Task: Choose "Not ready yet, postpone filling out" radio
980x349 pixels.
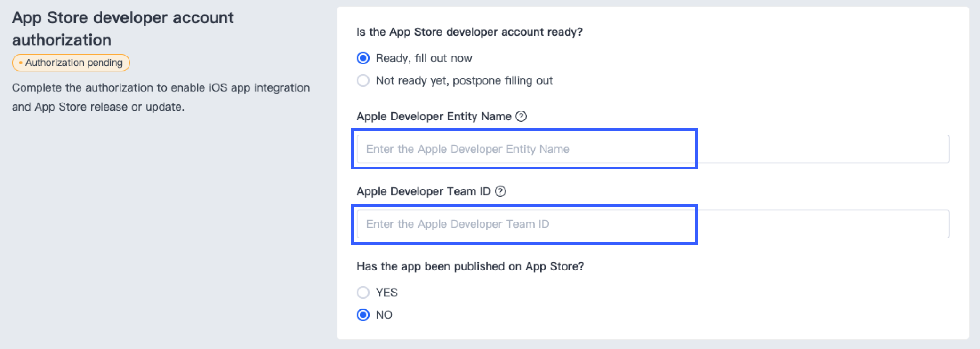Action: pyautogui.click(x=363, y=81)
